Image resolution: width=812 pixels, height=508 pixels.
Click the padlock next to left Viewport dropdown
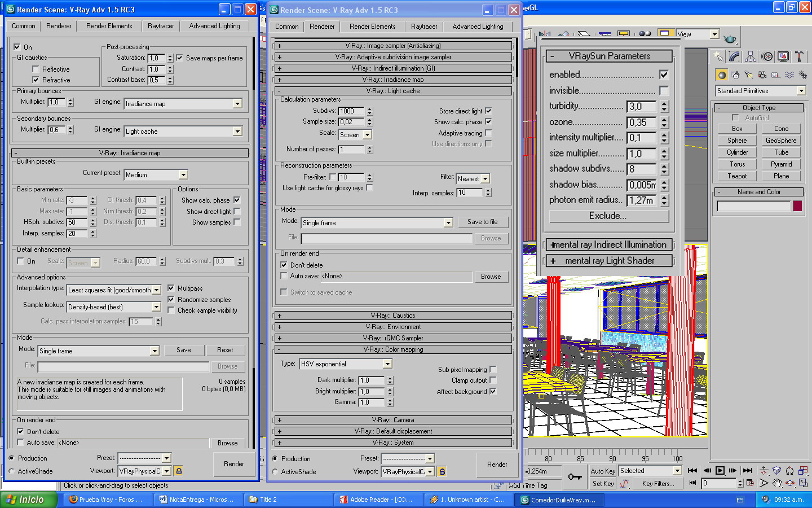pyautogui.click(x=179, y=471)
